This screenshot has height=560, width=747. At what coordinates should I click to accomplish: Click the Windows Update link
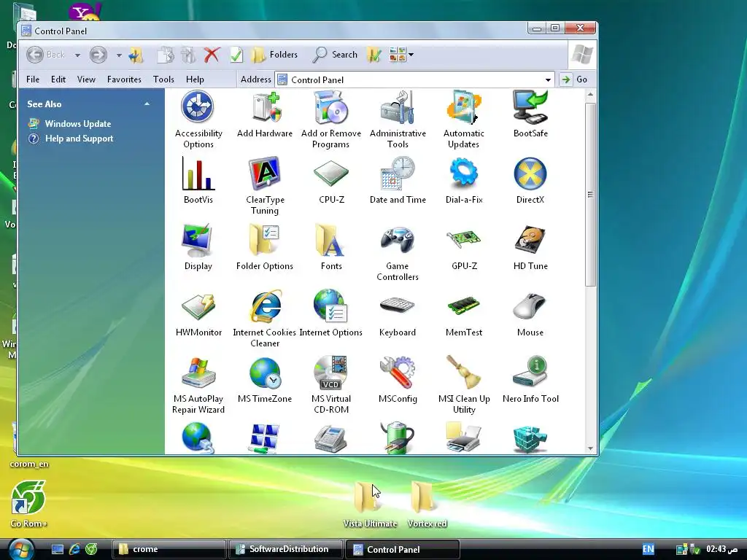77,124
